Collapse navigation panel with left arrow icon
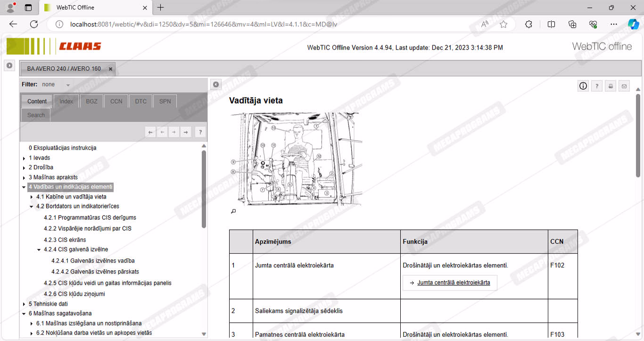This screenshot has height=341, width=644. (x=215, y=84)
